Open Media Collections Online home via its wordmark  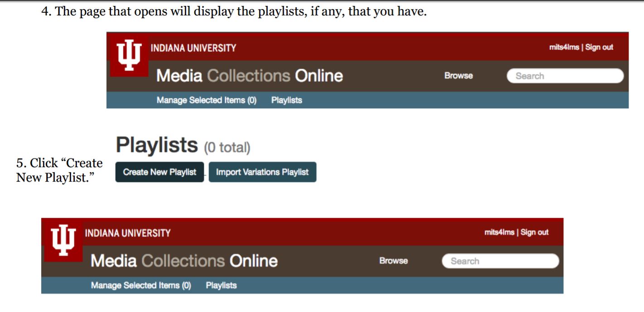click(x=250, y=75)
